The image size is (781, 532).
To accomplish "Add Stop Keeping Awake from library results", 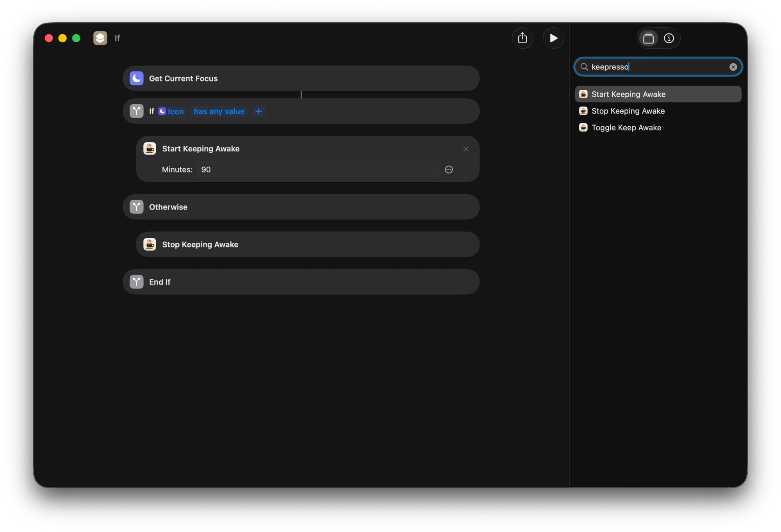I will 658,111.
